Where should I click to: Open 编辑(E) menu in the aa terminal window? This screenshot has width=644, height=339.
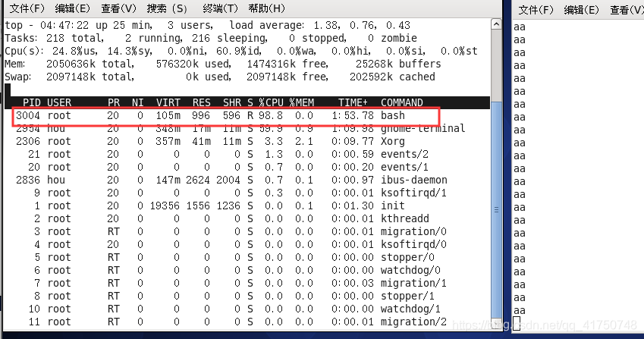(x=582, y=9)
